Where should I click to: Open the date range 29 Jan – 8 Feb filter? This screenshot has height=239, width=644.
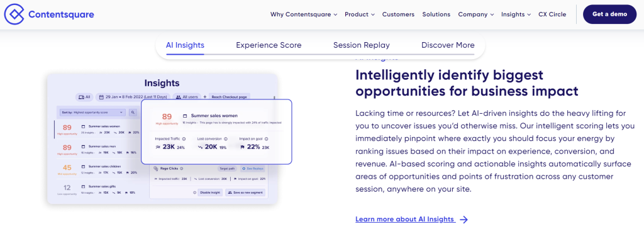pyautogui.click(x=133, y=97)
